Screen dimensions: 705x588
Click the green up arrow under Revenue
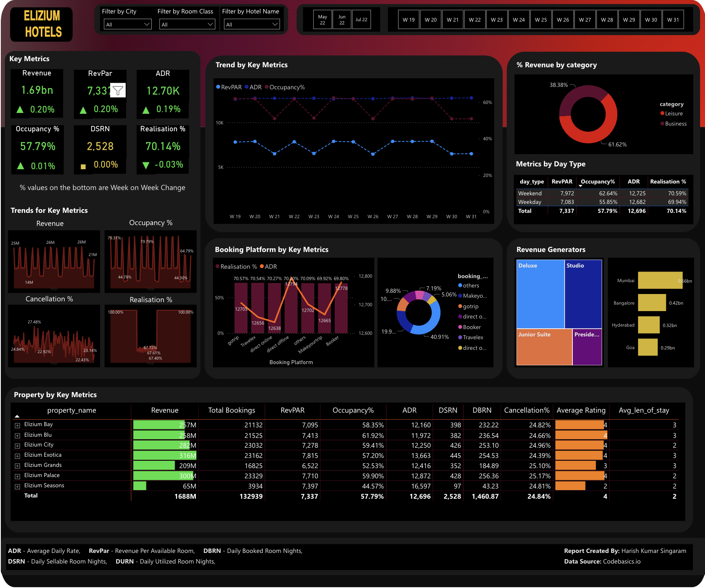coord(20,109)
